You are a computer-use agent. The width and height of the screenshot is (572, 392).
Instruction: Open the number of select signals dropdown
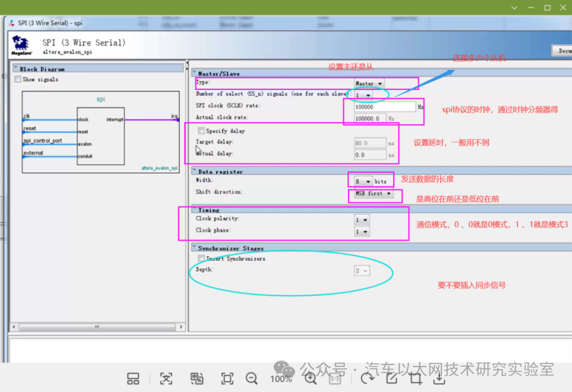coord(363,95)
